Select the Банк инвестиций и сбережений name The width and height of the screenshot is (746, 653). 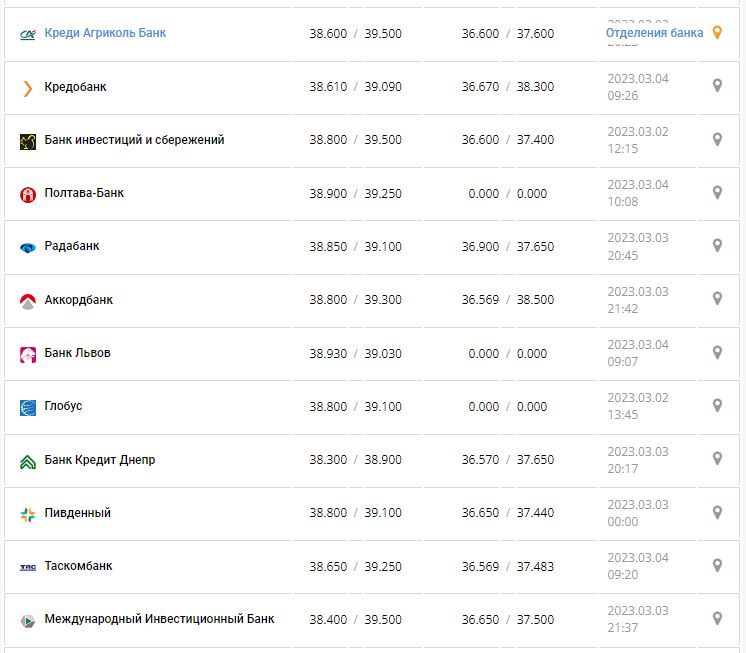tap(134, 140)
